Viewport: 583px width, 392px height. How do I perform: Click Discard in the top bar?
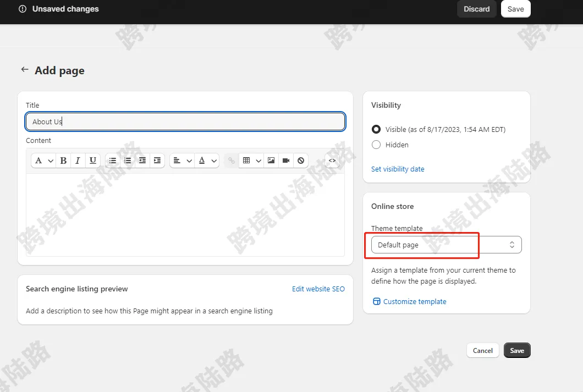click(476, 9)
